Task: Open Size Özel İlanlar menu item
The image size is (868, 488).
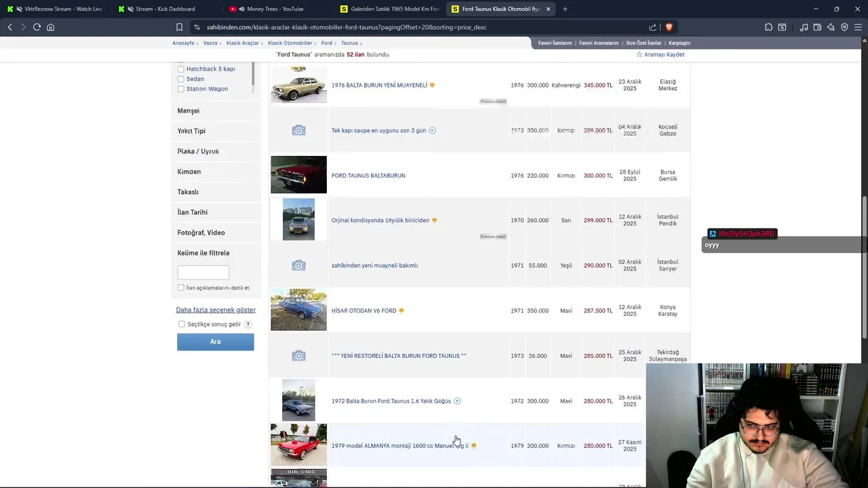Action: click(644, 43)
